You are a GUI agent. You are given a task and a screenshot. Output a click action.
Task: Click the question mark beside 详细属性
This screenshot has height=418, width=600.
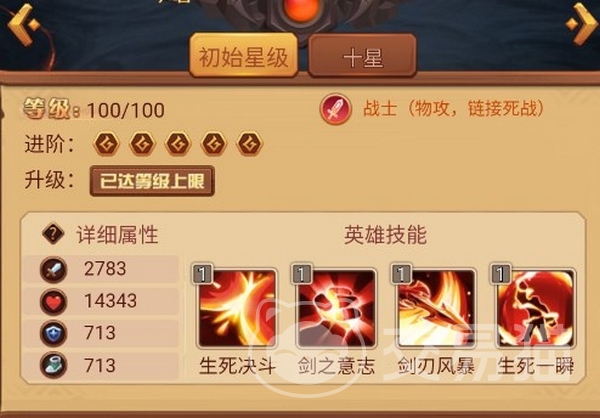point(53,233)
